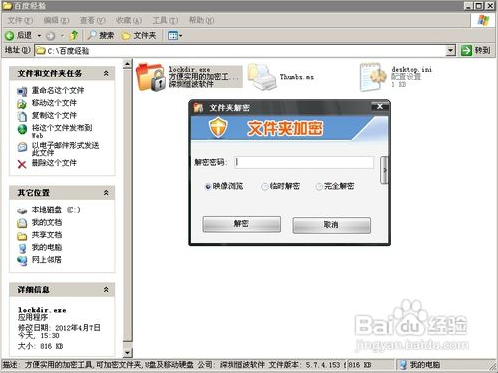This screenshot has width=498, height=373.
Task: Click Copy this file task icon
Action: tap(22, 116)
